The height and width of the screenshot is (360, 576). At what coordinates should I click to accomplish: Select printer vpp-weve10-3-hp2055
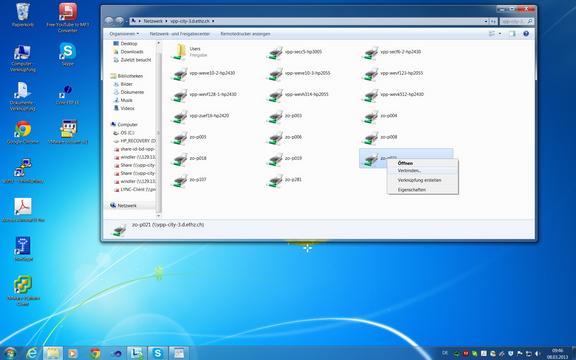299,73
